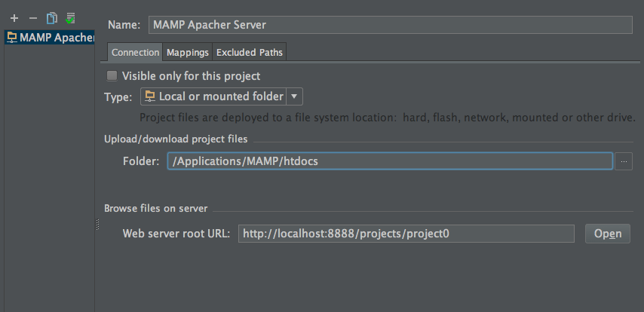Set server as default with checkmark icon
Viewport: 644px width, 312px height.
pyautogui.click(x=71, y=19)
